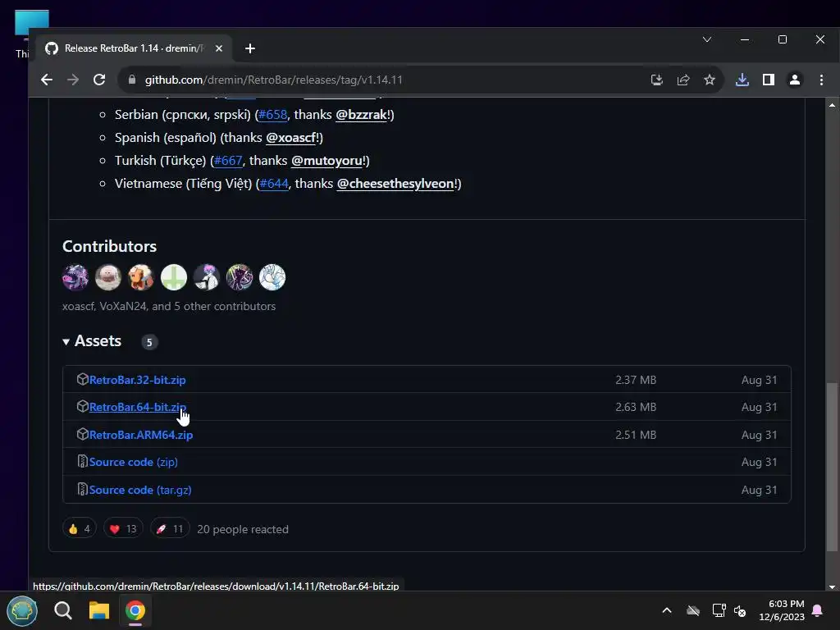Click the address bar URL
The height and width of the screenshot is (630, 840).
point(274,80)
